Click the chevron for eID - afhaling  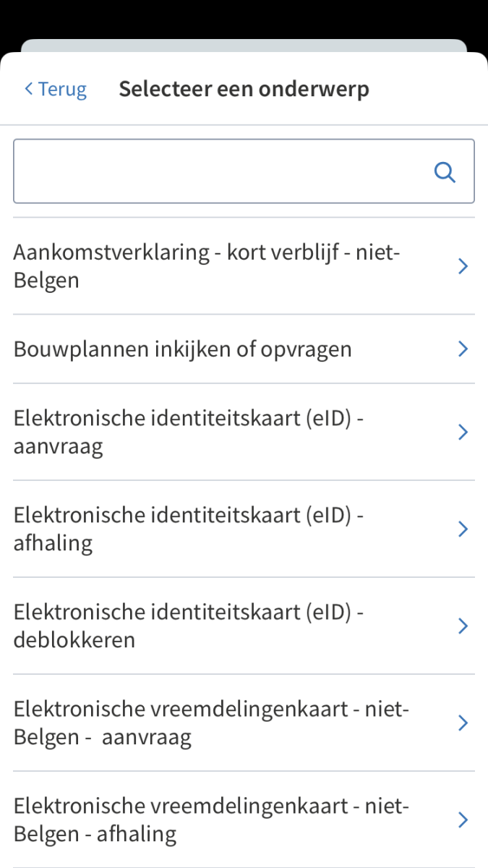[x=463, y=529]
